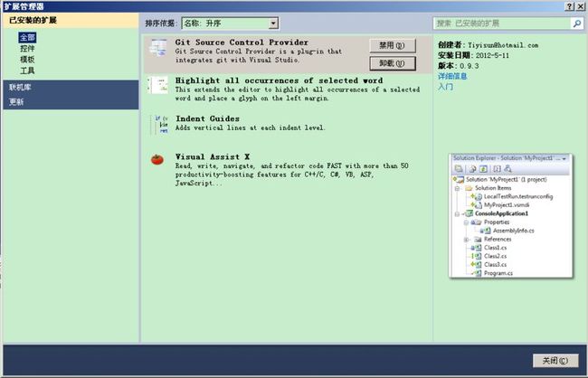Screen dimensions: 588x378
Task: Select the 模板 category
Action: [x=27, y=60]
